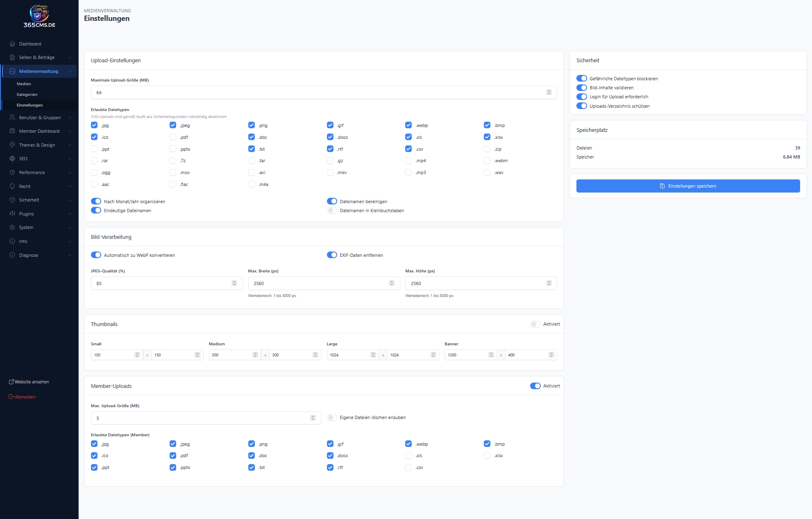
Task: Click the SEO globe icon
Action: 12,159
